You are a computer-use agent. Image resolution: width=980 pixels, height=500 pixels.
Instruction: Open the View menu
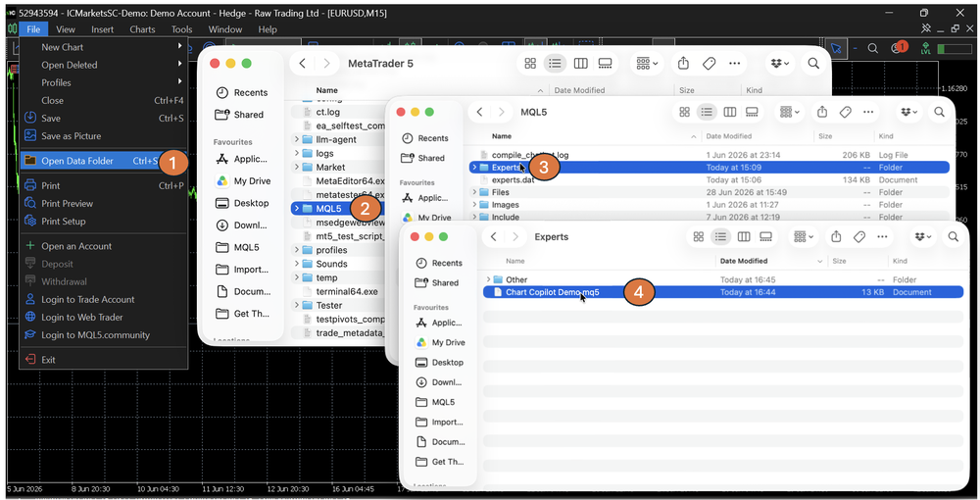point(66,29)
